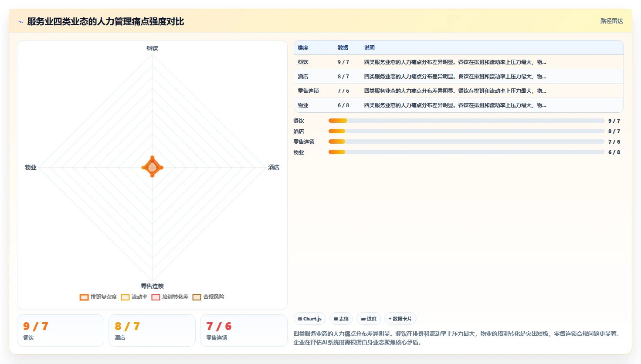
Task: Click the 物业 label beside its progress bar
Action: click(x=298, y=152)
